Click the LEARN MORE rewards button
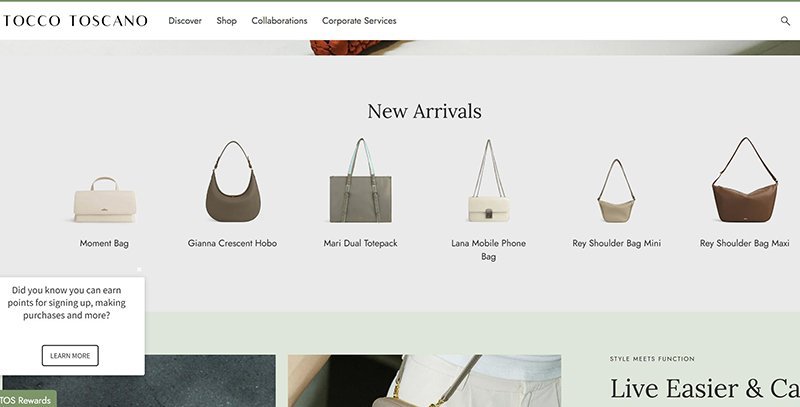This screenshot has height=407, width=800. 70,355
